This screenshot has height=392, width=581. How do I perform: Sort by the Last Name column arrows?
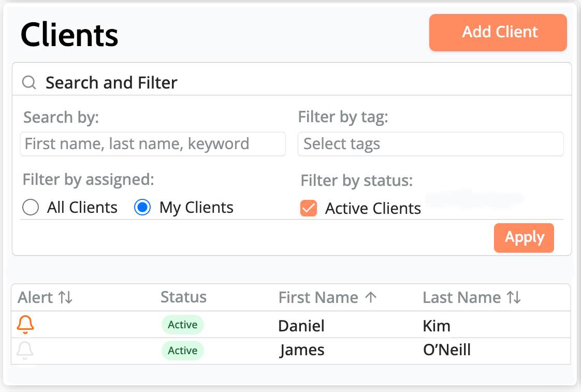pos(513,297)
